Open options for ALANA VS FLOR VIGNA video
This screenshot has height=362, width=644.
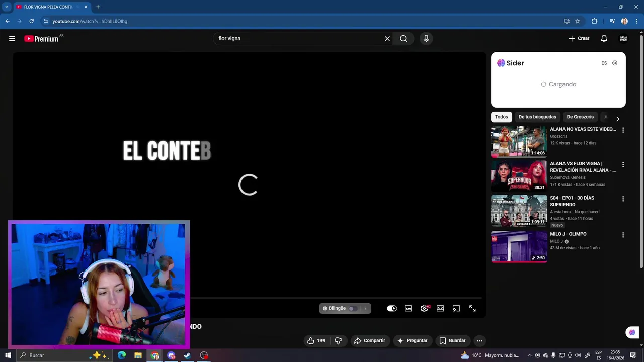pyautogui.click(x=623, y=164)
